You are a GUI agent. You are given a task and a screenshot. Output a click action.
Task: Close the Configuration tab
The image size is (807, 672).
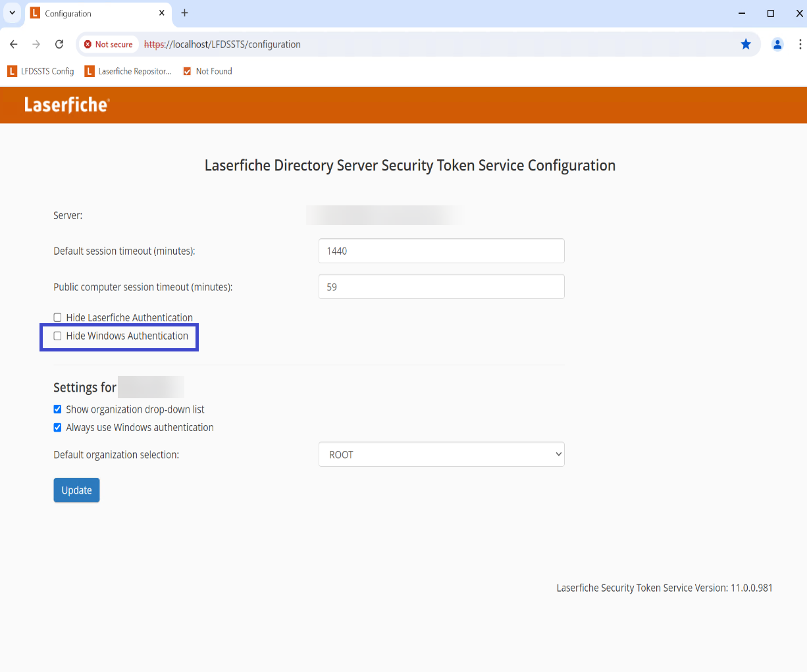click(x=161, y=13)
